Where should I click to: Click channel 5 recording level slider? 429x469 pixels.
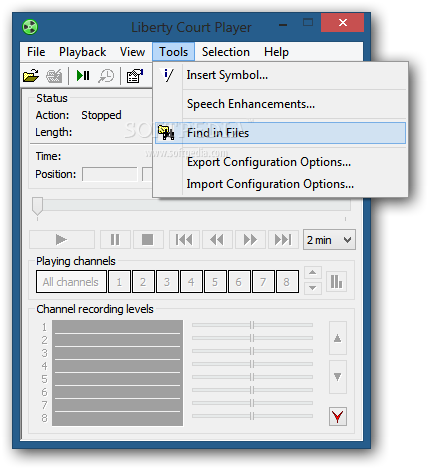pyautogui.click(x=252, y=377)
